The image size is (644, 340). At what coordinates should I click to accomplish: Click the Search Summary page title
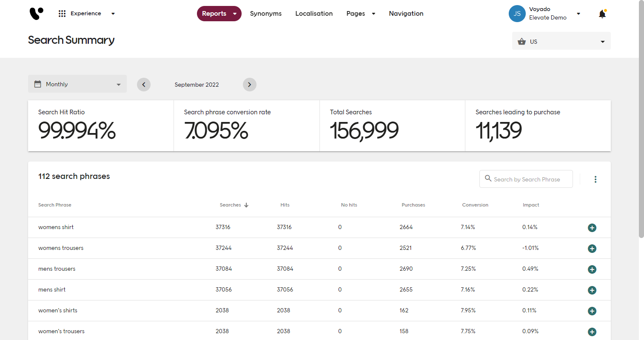[x=71, y=40]
